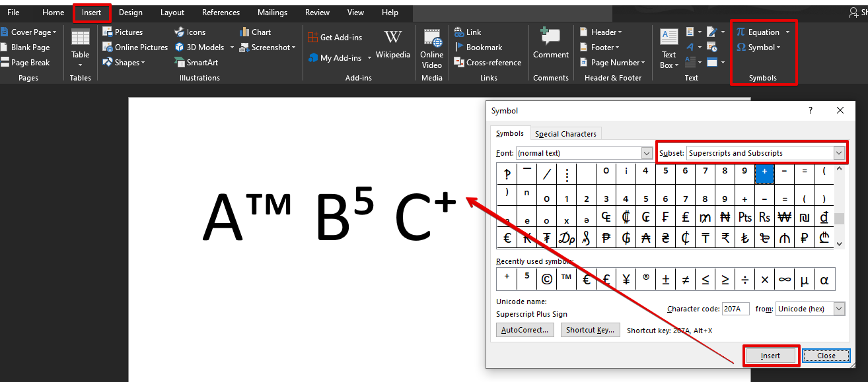This screenshot has width=868, height=382.
Task: Click the AutoCorrect button
Action: coord(525,330)
